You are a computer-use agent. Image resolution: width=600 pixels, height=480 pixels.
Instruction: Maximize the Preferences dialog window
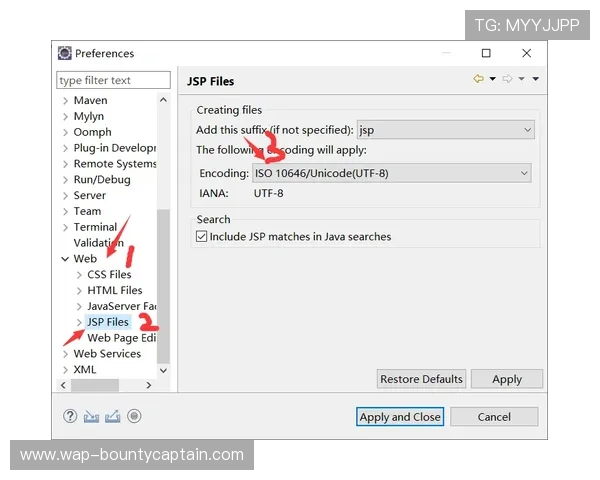pos(486,53)
